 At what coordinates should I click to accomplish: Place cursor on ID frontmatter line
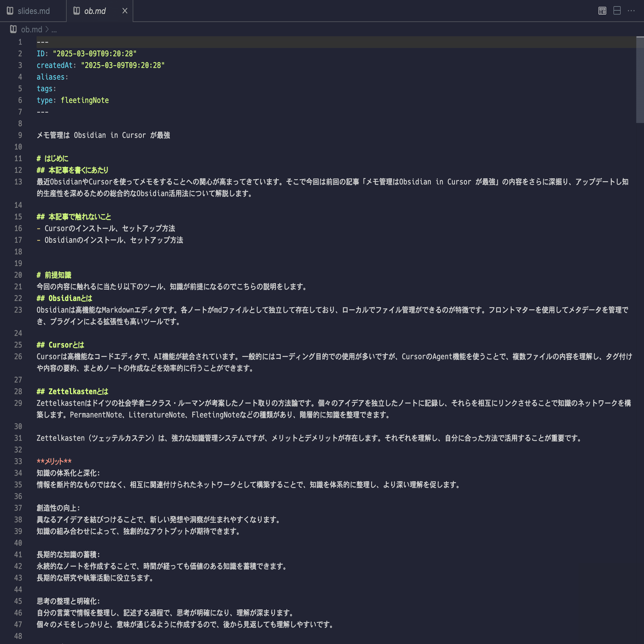tap(87, 54)
